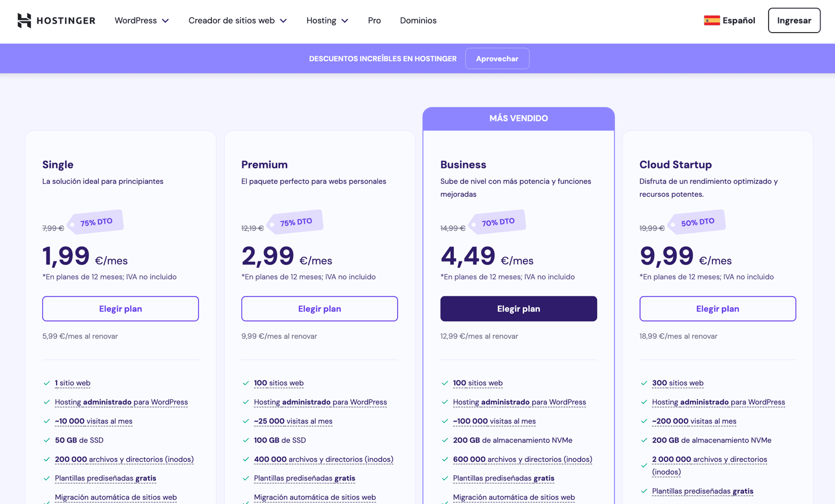Viewport: 835px width, 504px height.
Task: Choose the Premium plan
Action: (x=320, y=309)
